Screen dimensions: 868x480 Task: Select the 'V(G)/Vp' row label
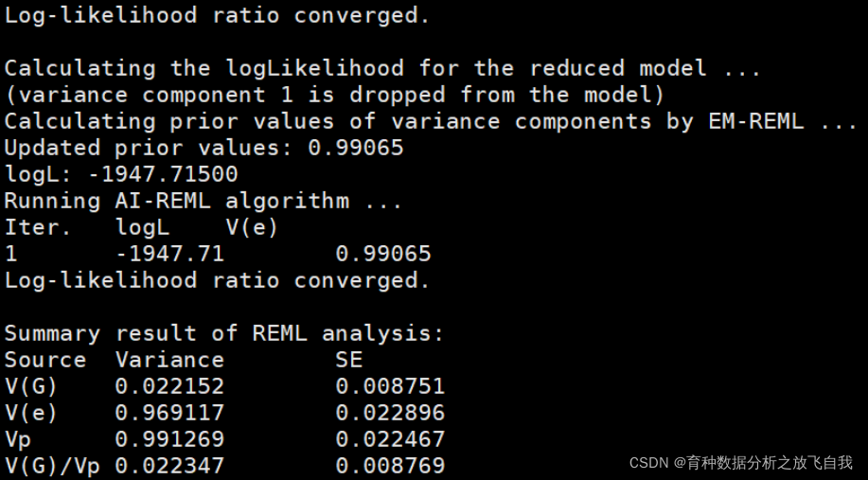52,466
